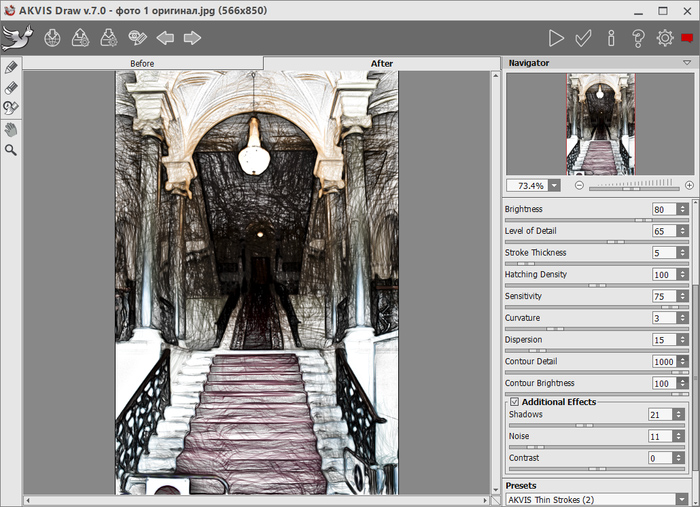Click the image horizontal scrollbar left arrow
700x507 pixels.
click(x=28, y=500)
